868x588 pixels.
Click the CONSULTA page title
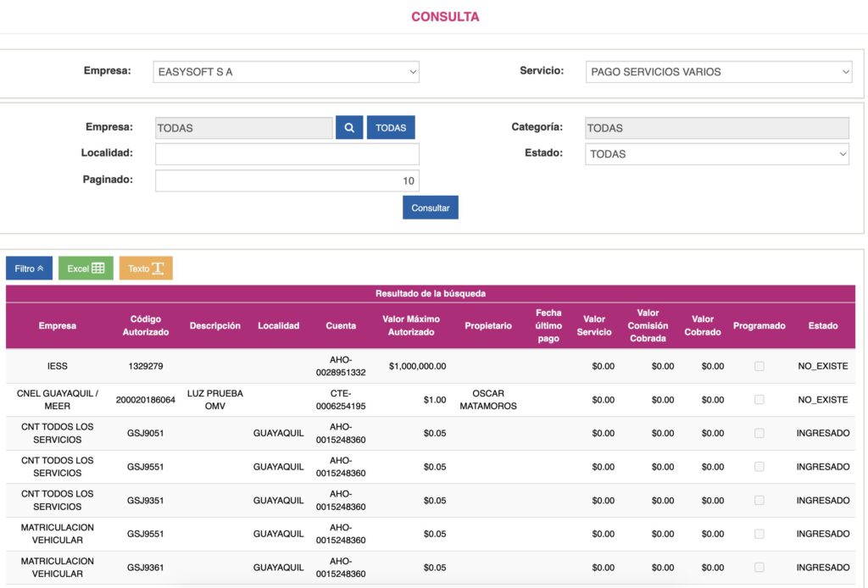[445, 17]
